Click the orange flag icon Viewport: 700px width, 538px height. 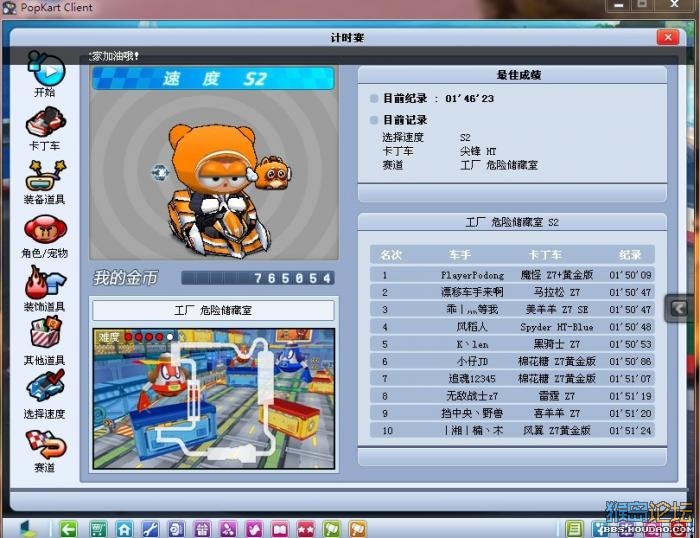[x=358, y=530]
